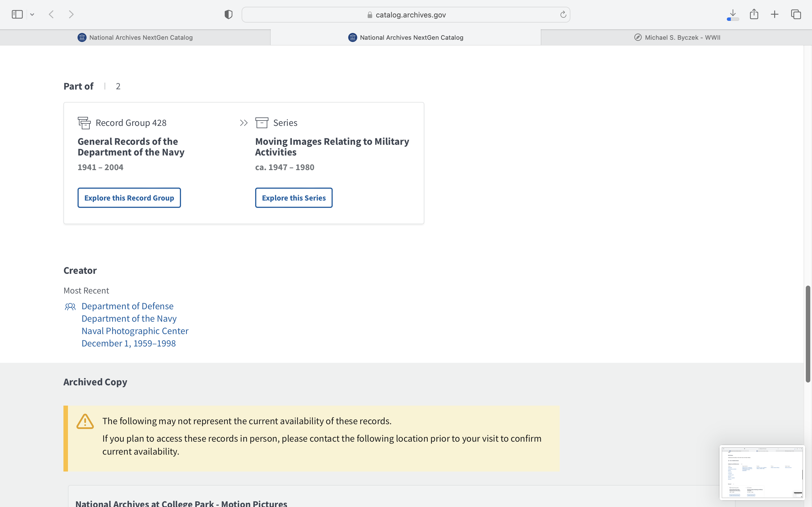Screen dimensions: 812x507
Task: Open the Share menu icon
Action: (754, 14)
